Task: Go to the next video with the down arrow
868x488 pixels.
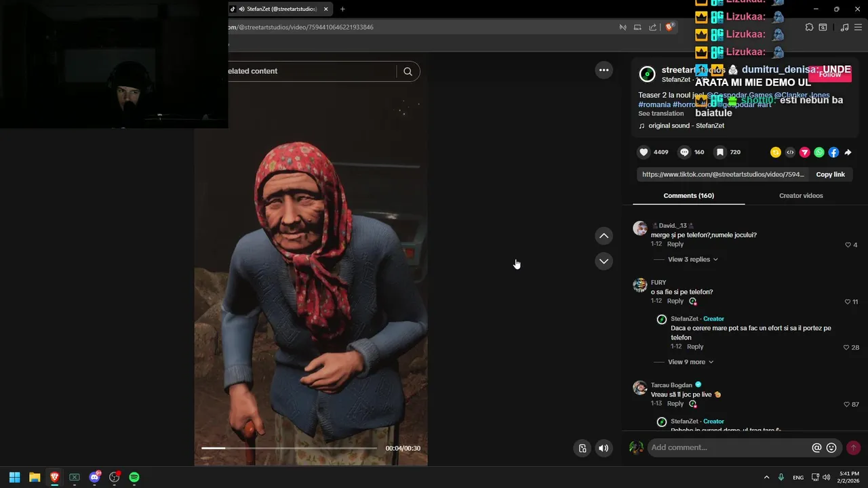Action: click(x=604, y=261)
